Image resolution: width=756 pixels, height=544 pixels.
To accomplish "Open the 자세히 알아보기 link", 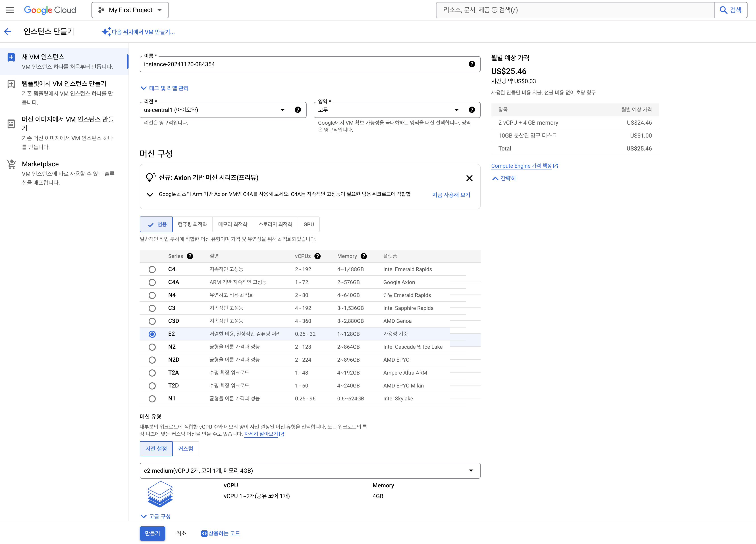I will pyautogui.click(x=261, y=434).
